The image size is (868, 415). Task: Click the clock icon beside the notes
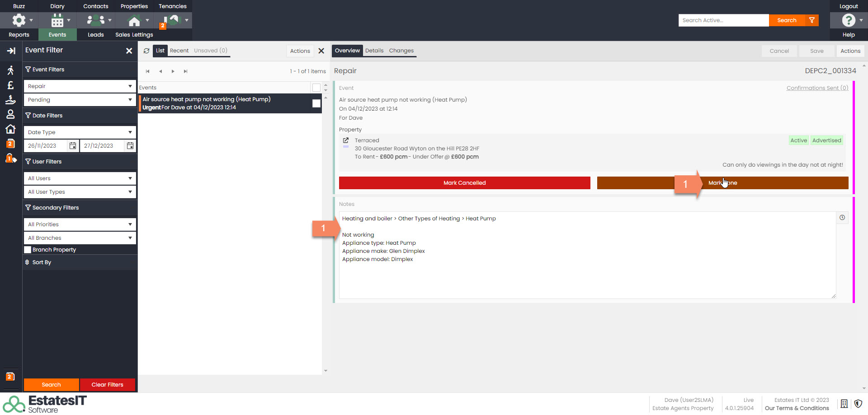[x=842, y=218]
